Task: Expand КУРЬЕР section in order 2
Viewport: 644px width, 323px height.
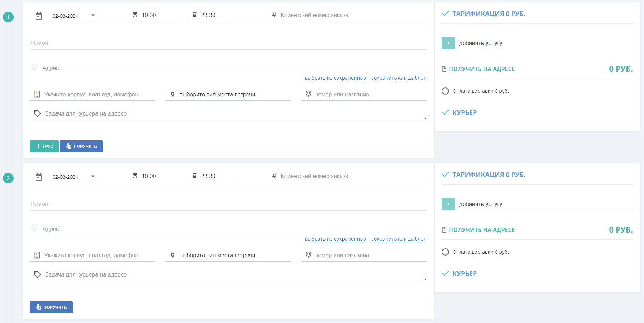Action: coord(460,273)
